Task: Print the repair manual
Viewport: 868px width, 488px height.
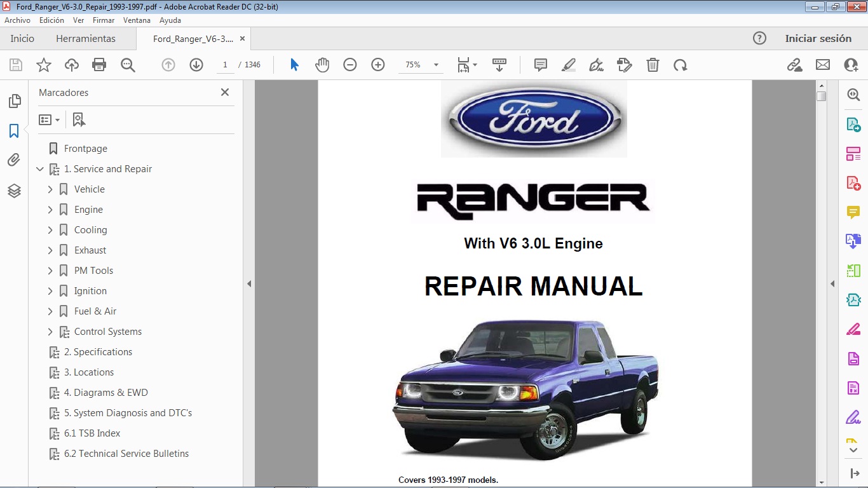Action: pos(99,64)
